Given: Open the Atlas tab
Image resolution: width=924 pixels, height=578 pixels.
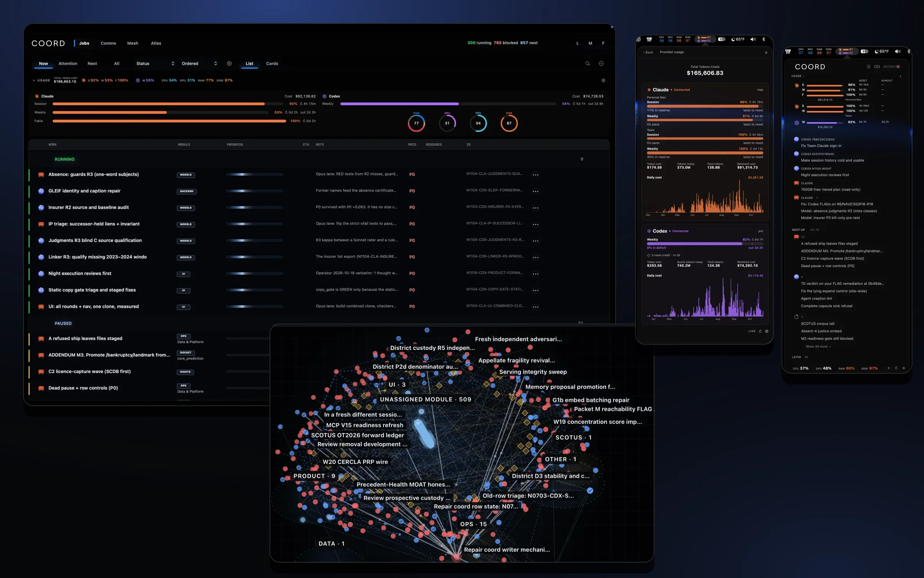Looking at the screenshot, I should (x=156, y=43).
